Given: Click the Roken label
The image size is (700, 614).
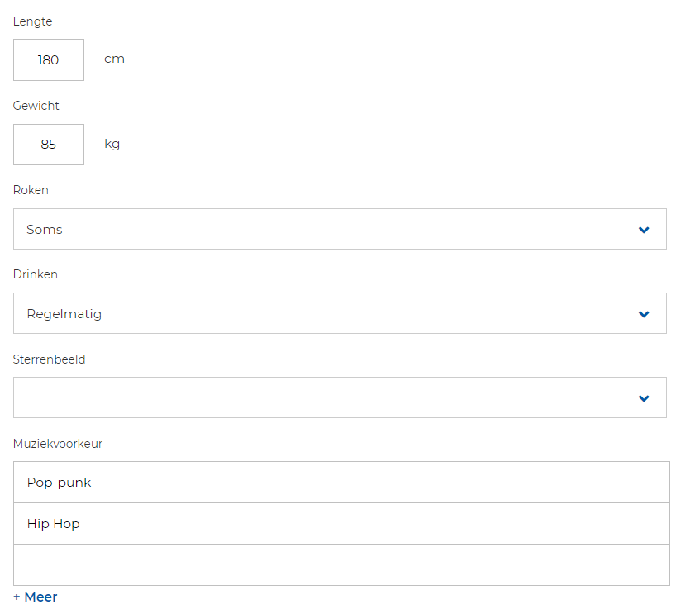Looking at the screenshot, I should (x=31, y=190).
